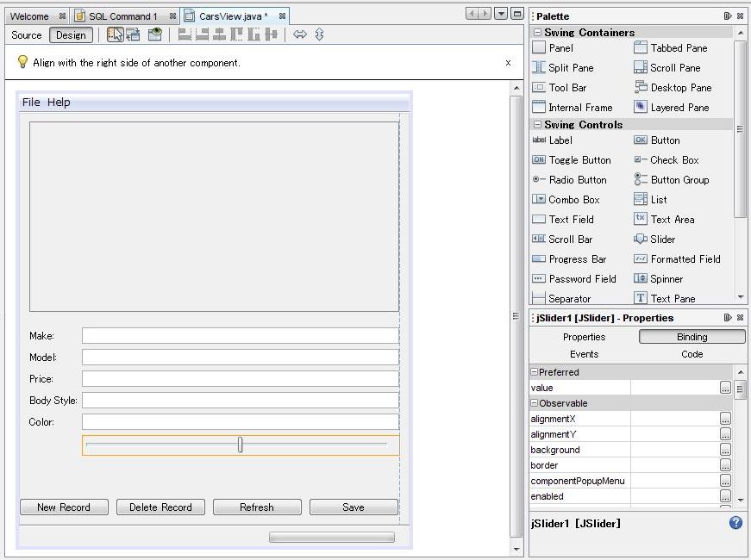Collapse the Observable properties group
The width and height of the screenshot is (751, 560).
[534, 403]
